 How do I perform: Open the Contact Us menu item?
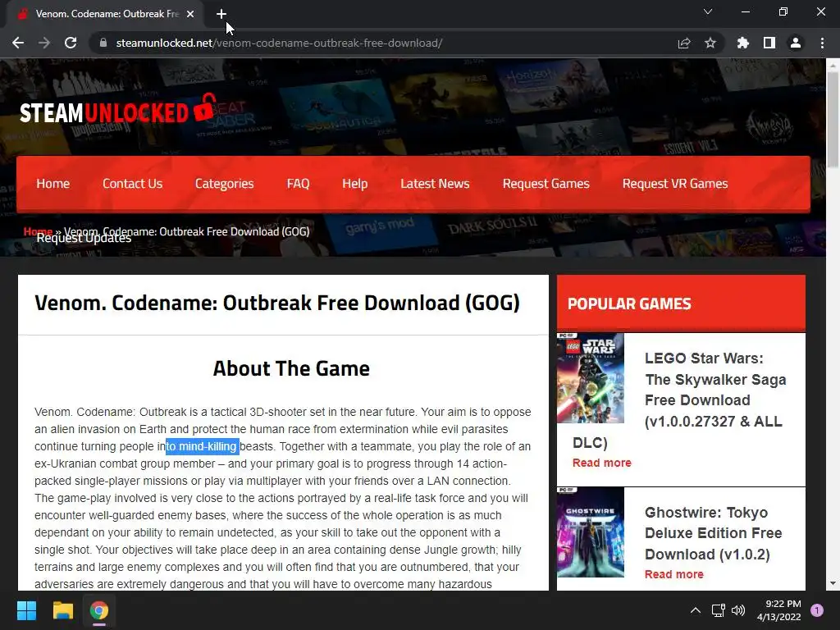132,184
